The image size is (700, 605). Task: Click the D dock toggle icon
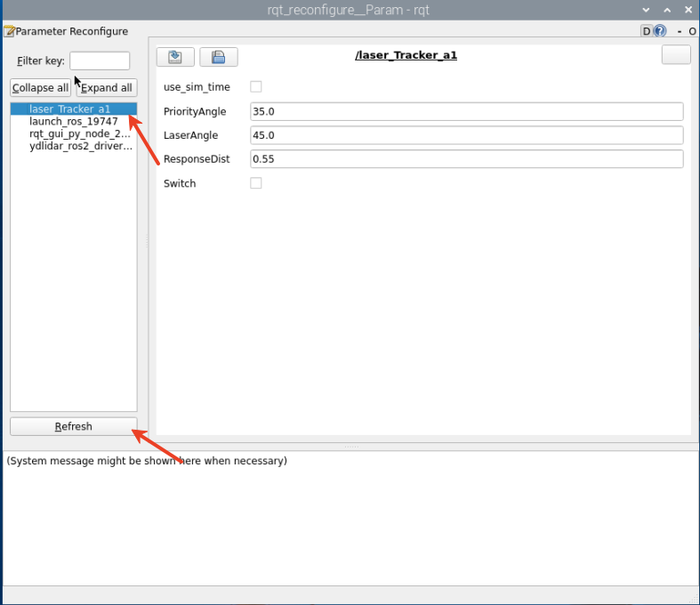click(647, 31)
